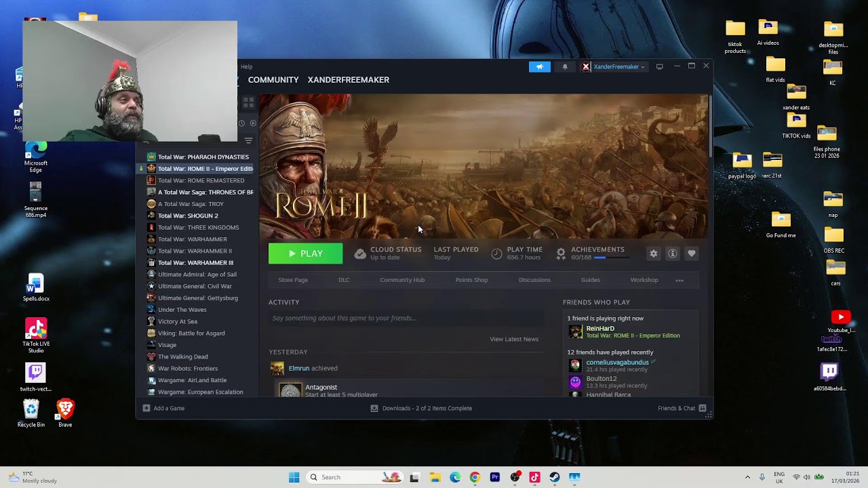Click the 'Say something about this game' field
The image size is (868, 488).
coord(406,318)
